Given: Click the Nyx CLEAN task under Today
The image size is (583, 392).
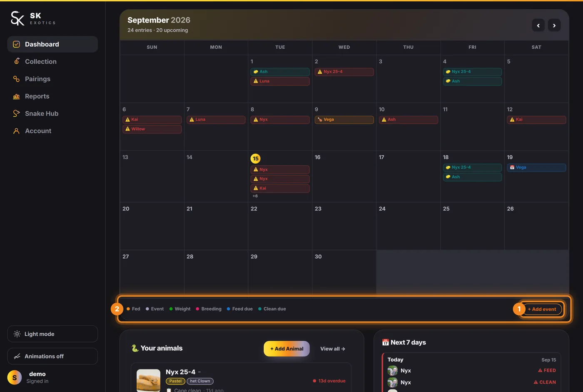Looking at the screenshot, I should click(x=472, y=382).
